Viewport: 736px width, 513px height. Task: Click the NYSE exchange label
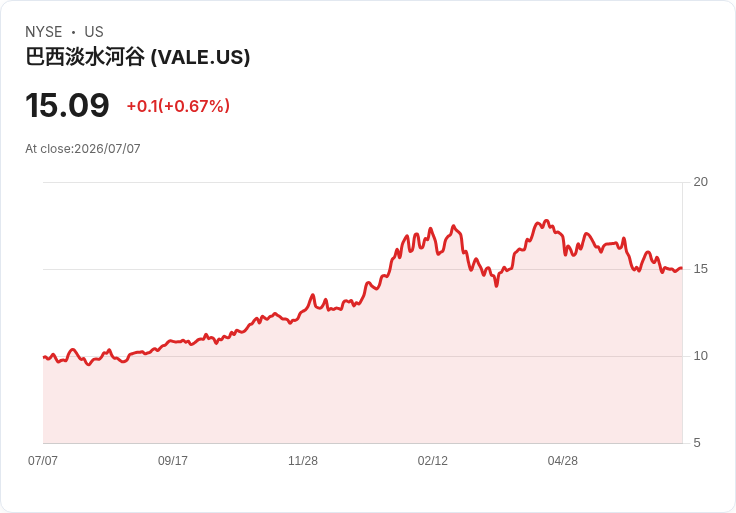pos(44,32)
